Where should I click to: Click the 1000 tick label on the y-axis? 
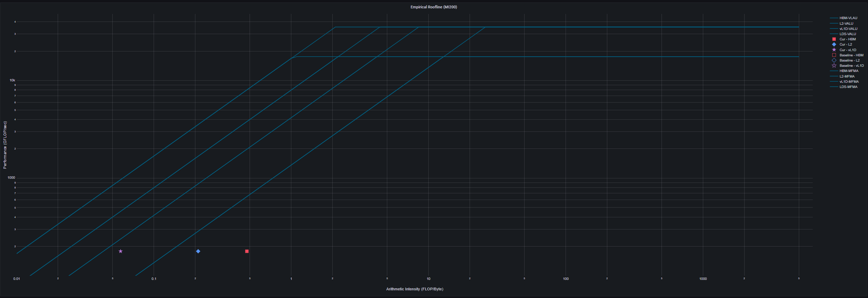(x=11, y=178)
